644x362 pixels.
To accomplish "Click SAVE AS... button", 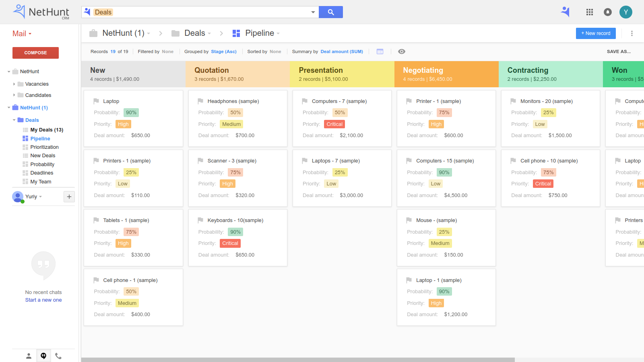I will coord(619,51).
